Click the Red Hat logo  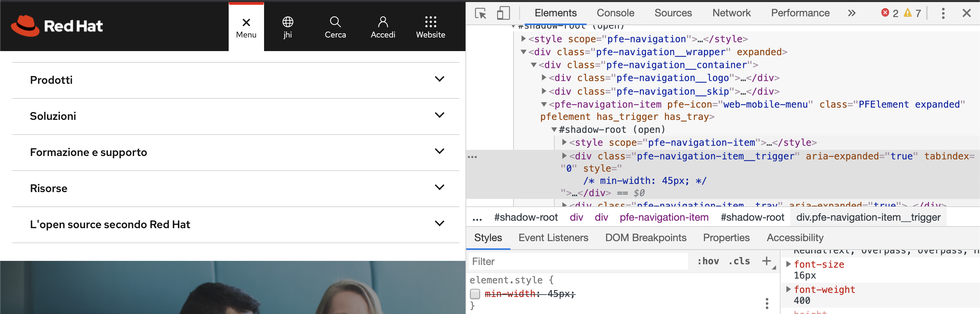coord(57,26)
